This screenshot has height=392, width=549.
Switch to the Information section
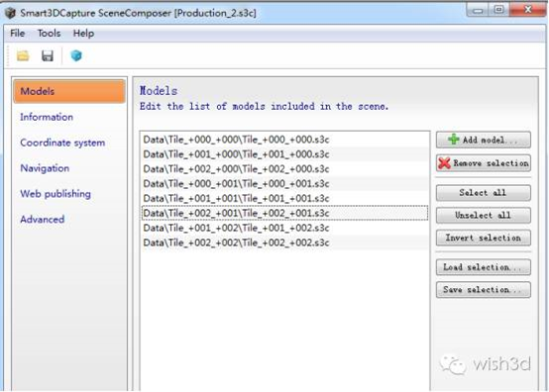point(47,117)
